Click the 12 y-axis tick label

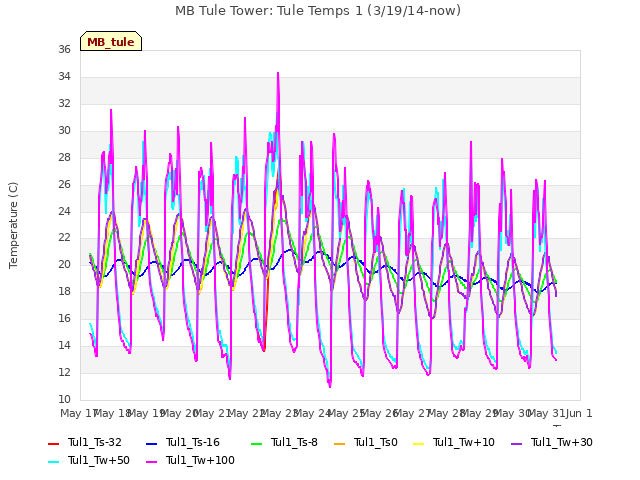tap(64, 372)
